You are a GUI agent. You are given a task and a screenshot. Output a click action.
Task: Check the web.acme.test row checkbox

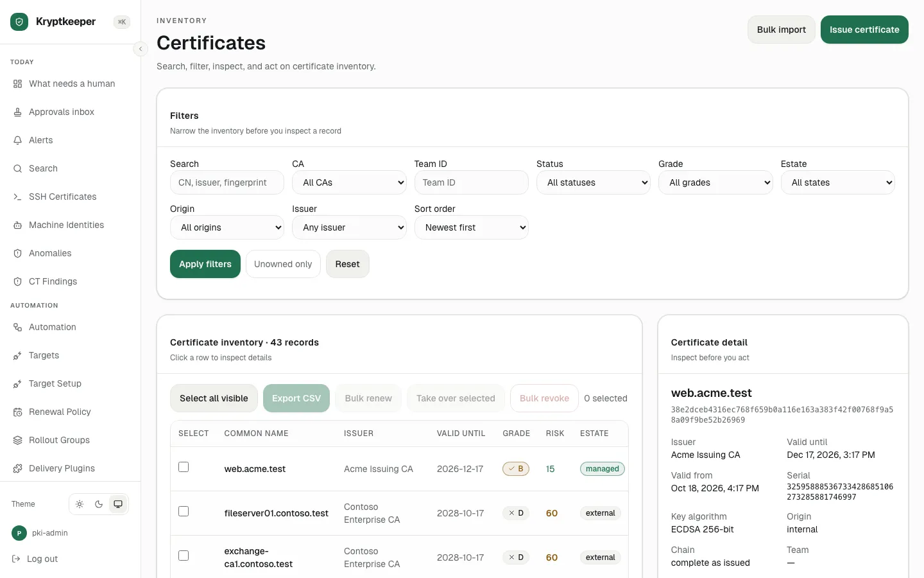point(184,467)
